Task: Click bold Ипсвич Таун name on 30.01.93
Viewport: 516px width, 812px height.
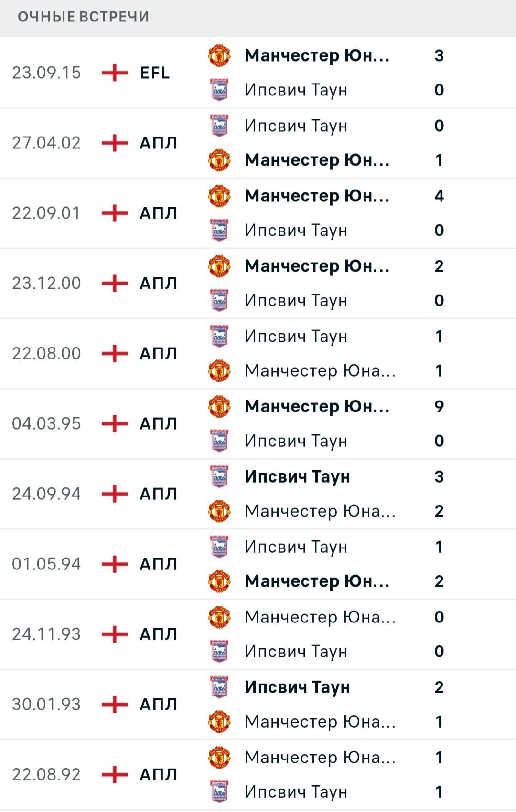Action: pyautogui.click(x=297, y=687)
